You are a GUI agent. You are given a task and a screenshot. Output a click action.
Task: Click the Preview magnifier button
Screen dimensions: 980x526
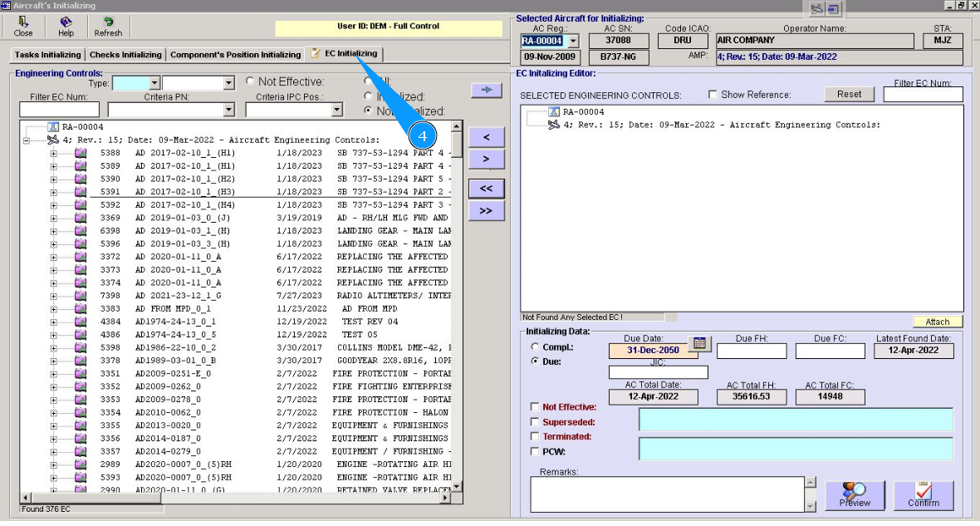855,495
